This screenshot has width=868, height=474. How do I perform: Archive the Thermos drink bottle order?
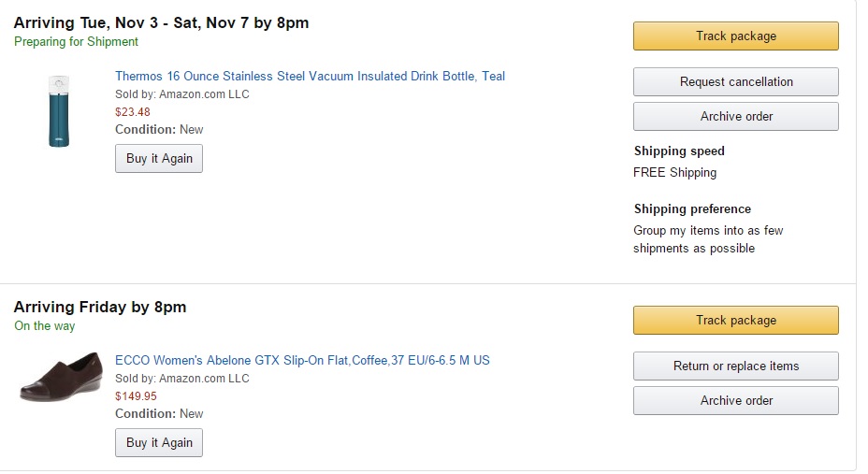(x=735, y=117)
